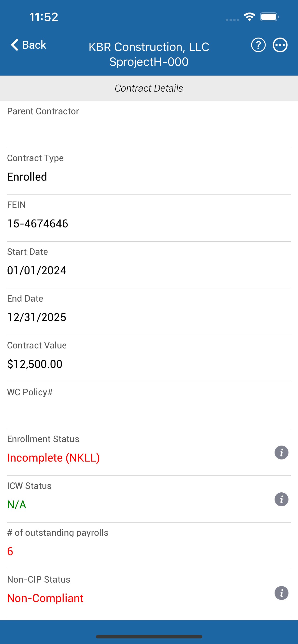
Task: Tap the battery indicator icon
Action: pyautogui.click(x=269, y=17)
